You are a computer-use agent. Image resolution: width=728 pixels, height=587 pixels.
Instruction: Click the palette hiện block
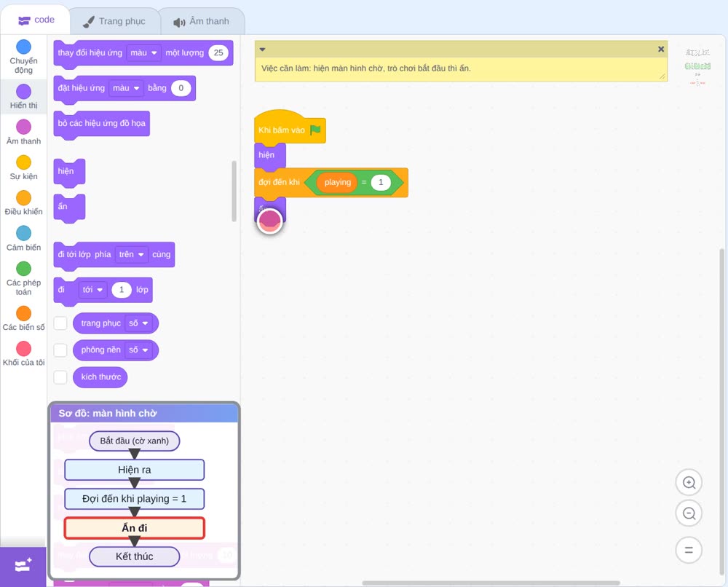(x=69, y=172)
